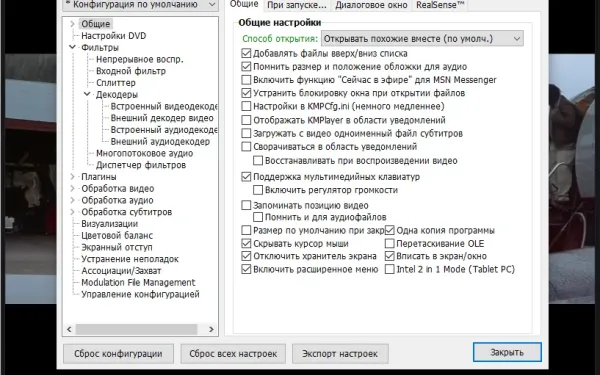Click the tree horizontal scrollbar thumb
The height and width of the screenshot is (375, 600).
[136, 329]
